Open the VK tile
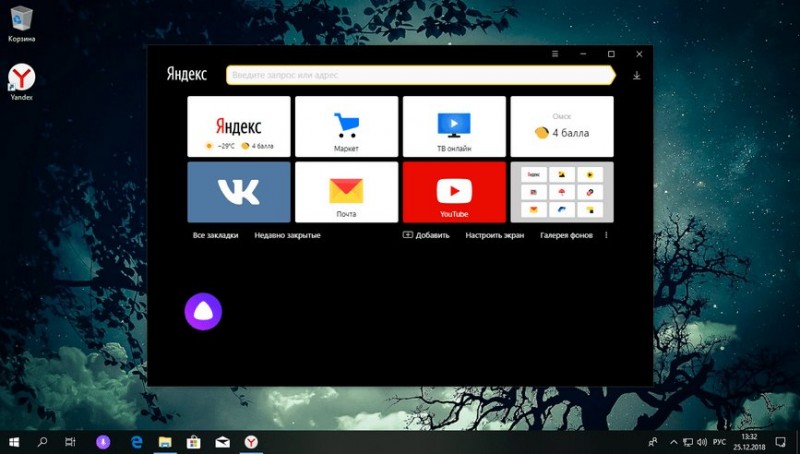The width and height of the screenshot is (800, 454). (x=239, y=192)
